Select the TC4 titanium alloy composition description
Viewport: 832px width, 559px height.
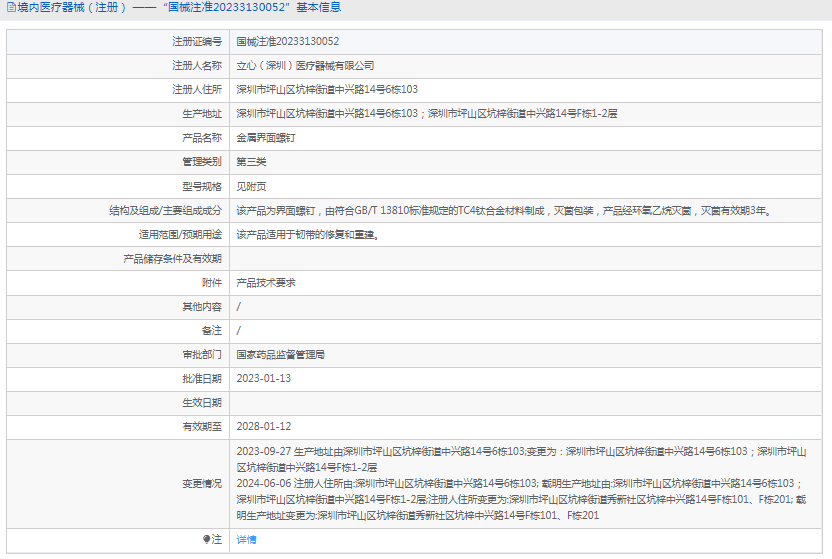click(x=504, y=211)
